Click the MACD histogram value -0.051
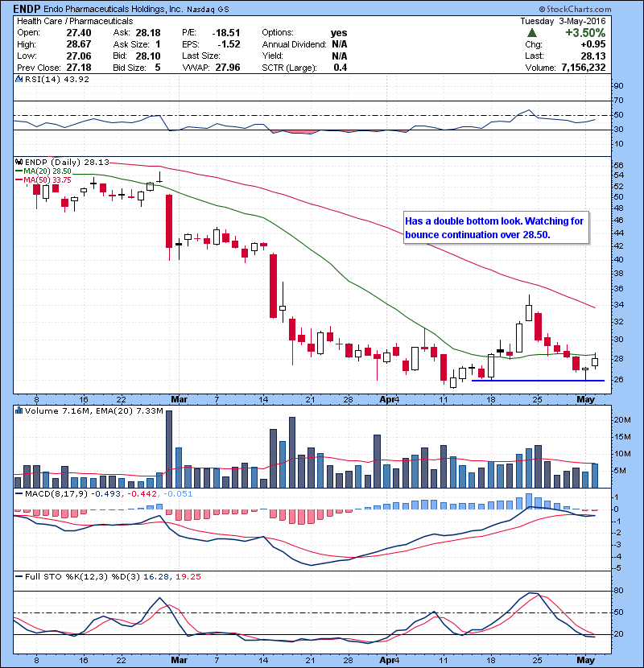The height and width of the screenshot is (668, 644). [x=178, y=494]
